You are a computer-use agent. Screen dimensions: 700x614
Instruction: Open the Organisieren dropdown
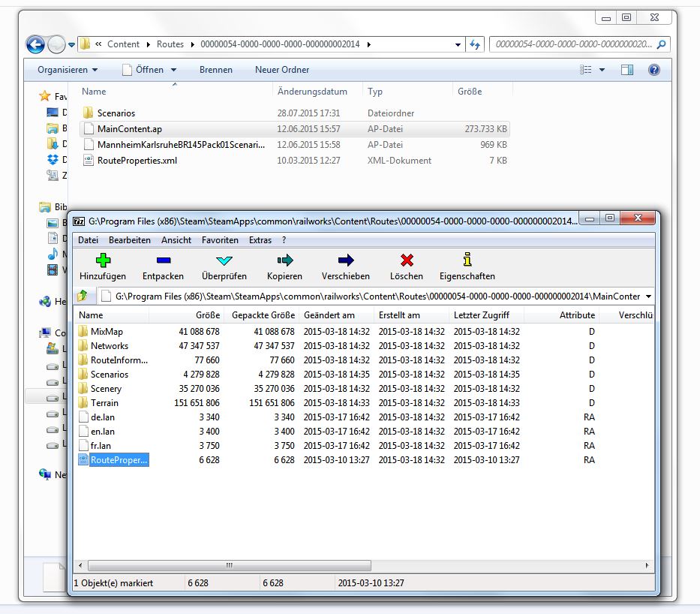tap(68, 70)
